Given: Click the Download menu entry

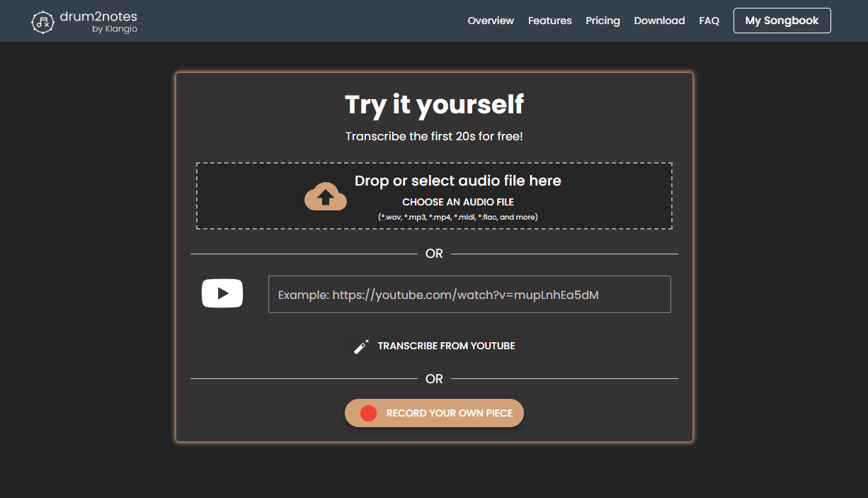Looking at the screenshot, I should pos(659,21).
